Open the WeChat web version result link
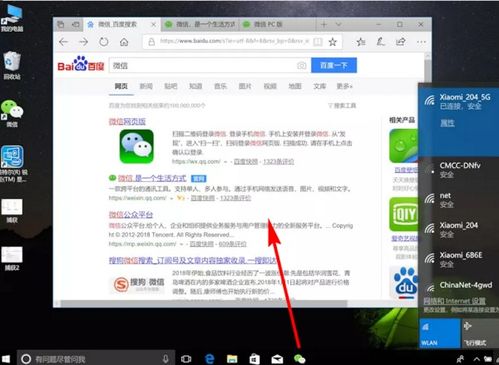Image resolution: width=499 pixels, height=365 pixels. [x=127, y=122]
